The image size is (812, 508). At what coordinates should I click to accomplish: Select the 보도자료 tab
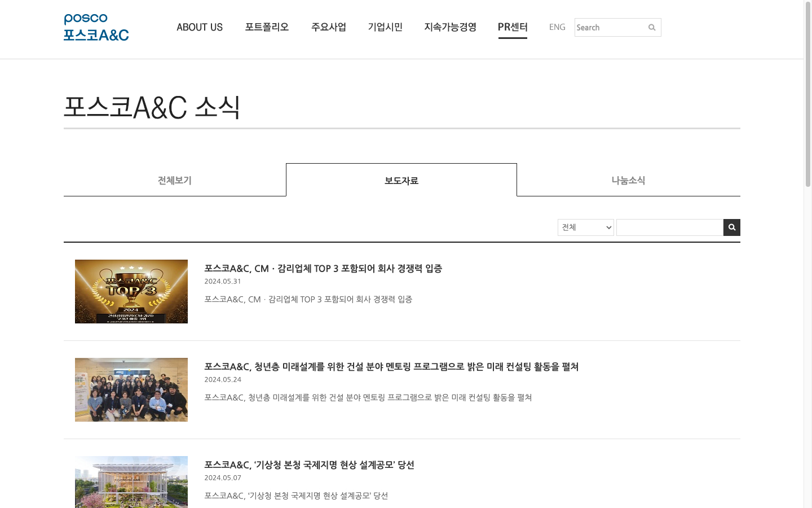coord(401,181)
